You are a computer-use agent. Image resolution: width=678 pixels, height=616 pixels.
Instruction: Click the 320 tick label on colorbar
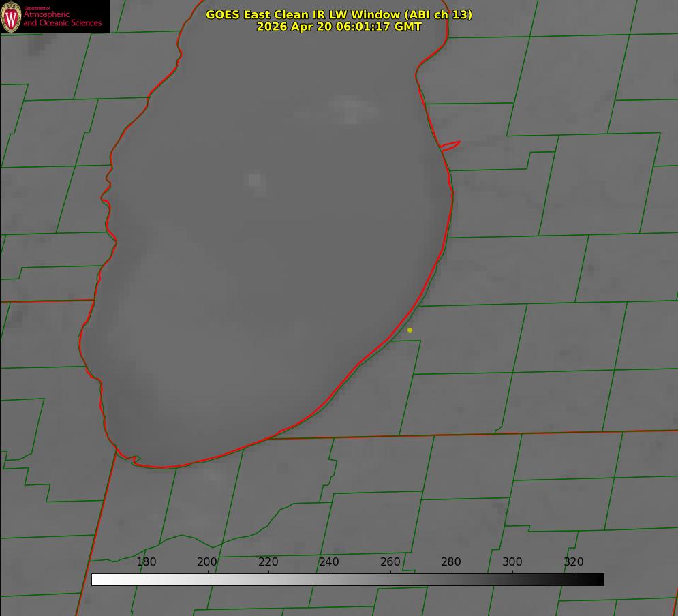[574, 561]
